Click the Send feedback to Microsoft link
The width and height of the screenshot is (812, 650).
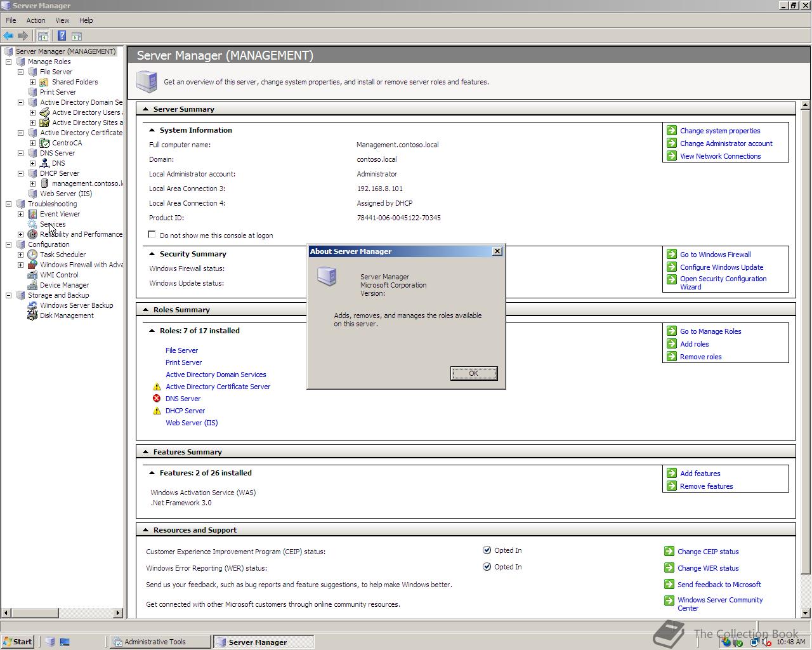[719, 585]
